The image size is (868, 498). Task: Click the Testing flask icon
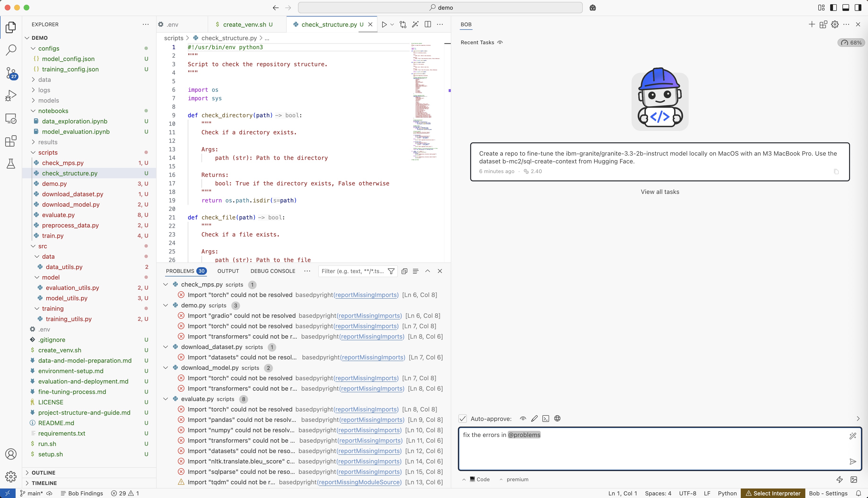(11, 163)
